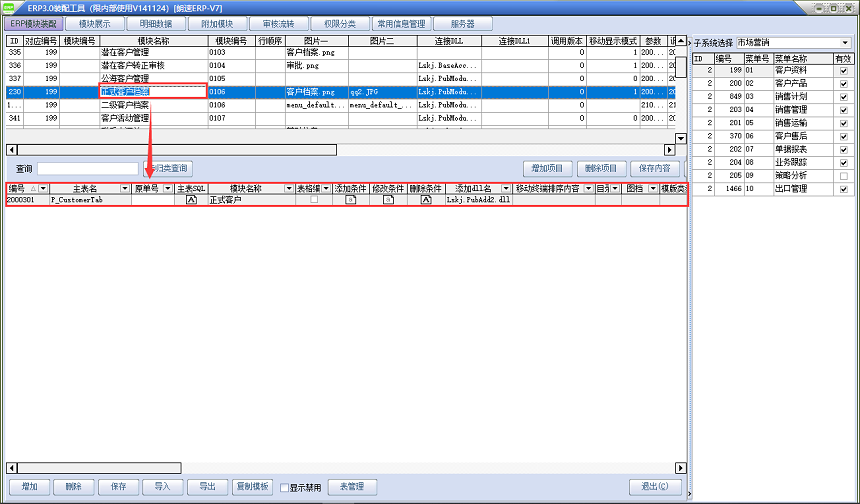The width and height of the screenshot is (860, 504).
Task: Click the 退出(C) button
Action: click(x=655, y=487)
